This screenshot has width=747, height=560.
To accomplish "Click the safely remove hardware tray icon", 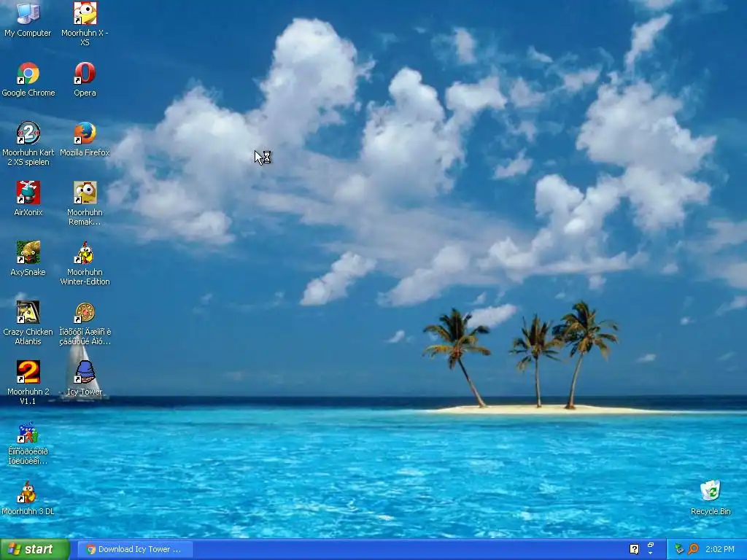I will pos(679,549).
